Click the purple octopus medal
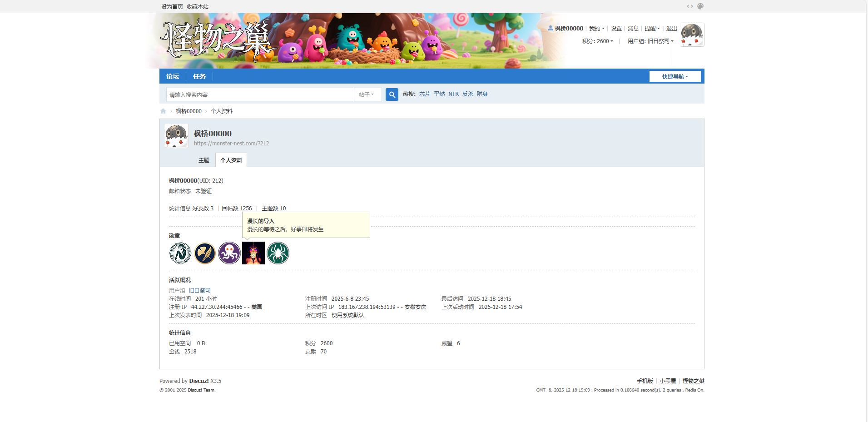The image size is (868, 422). (229, 253)
